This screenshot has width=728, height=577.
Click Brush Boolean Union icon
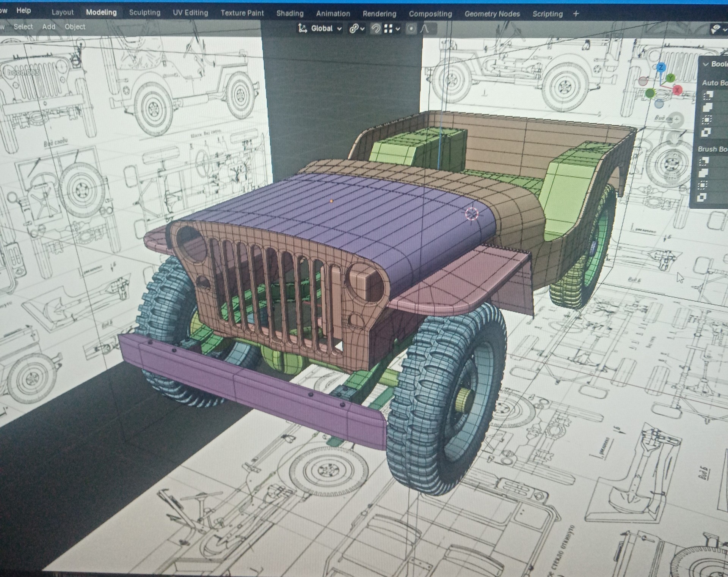(703, 173)
